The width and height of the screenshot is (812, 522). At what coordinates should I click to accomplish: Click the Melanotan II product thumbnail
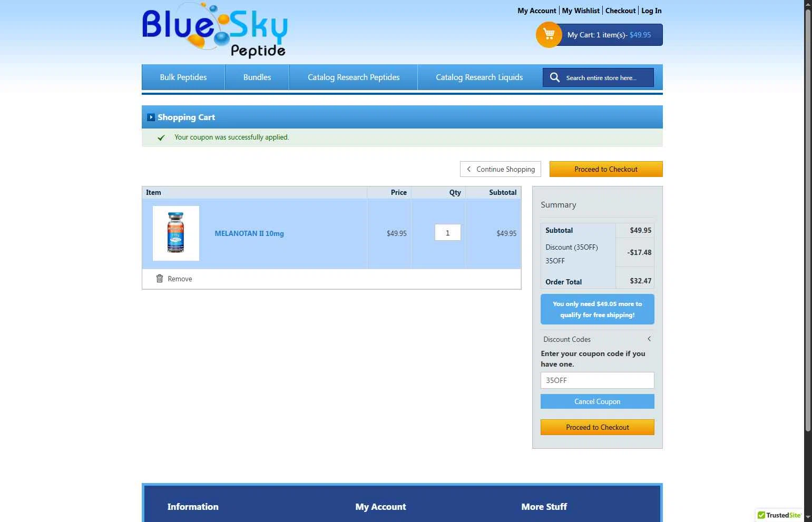coord(176,233)
